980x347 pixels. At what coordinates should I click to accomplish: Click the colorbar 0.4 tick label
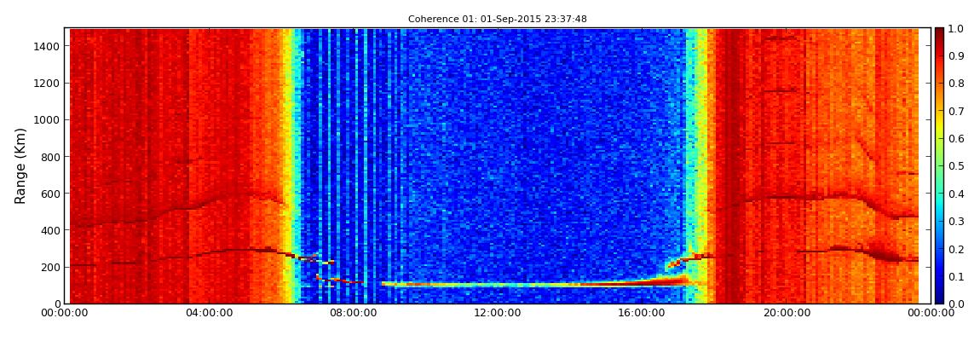[956, 194]
